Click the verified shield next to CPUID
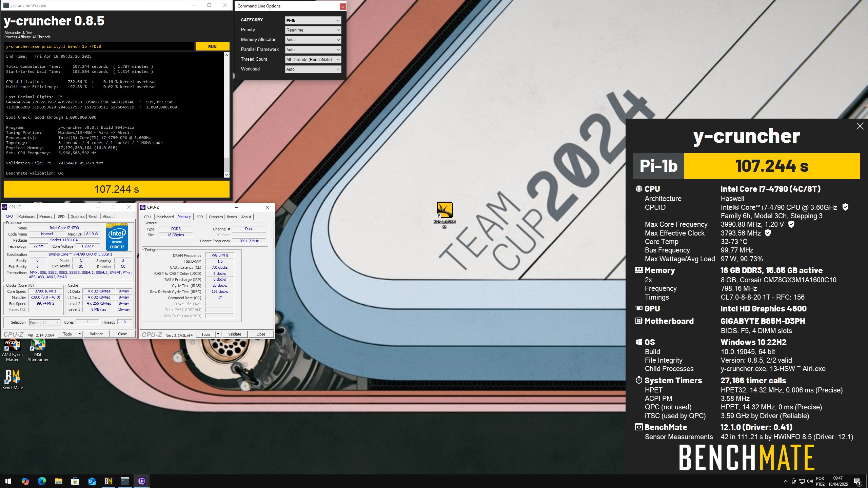This screenshot has width=868, height=488. pos(845,207)
